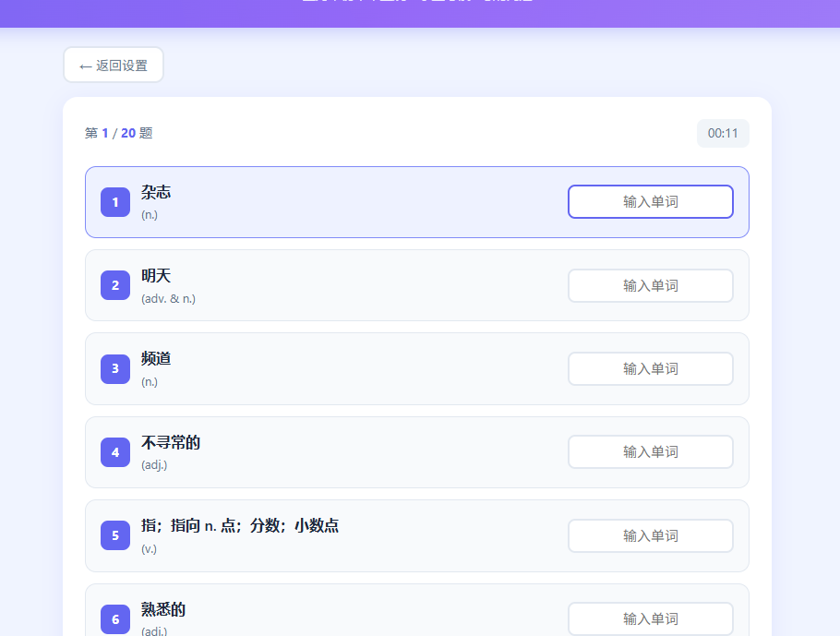Screen dimensions: 840x636
Task: Click the number 2 badge beside 明天
Action: pyautogui.click(x=115, y=285)
